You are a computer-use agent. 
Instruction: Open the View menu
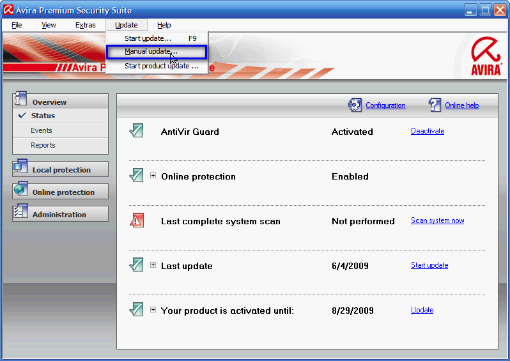[49, 25]
